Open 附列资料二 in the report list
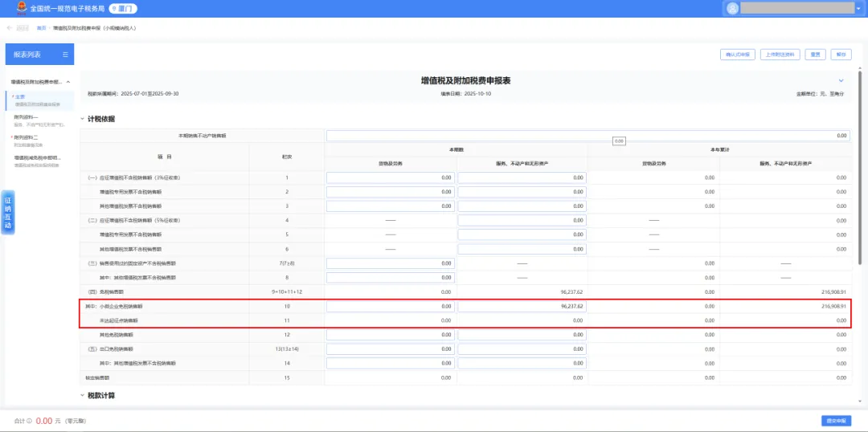 tap(27, 137)
